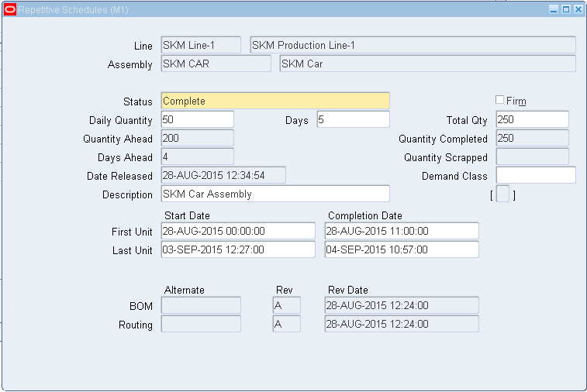Click the assembly description field SKM Car
This screenshot has width=587, height=392.
(427, 64)
